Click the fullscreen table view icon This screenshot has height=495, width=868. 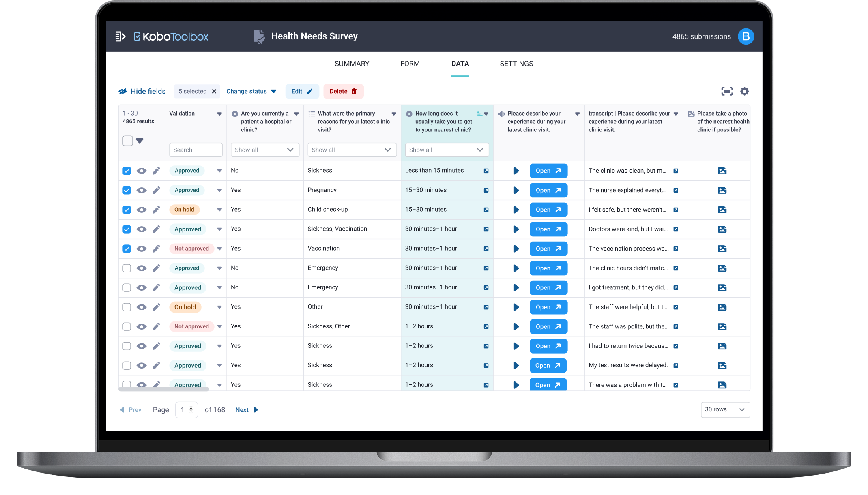[x=727, y=91]
